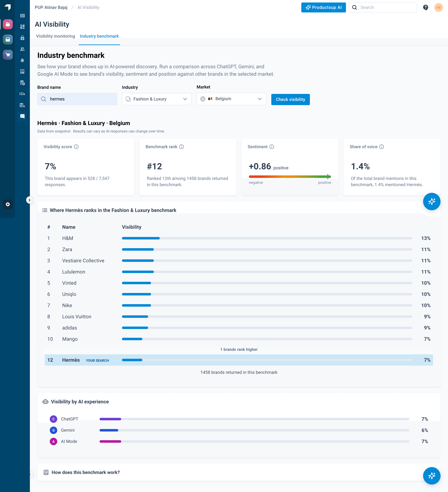Switch to the Visibility monitoring tab

point(55,36)
